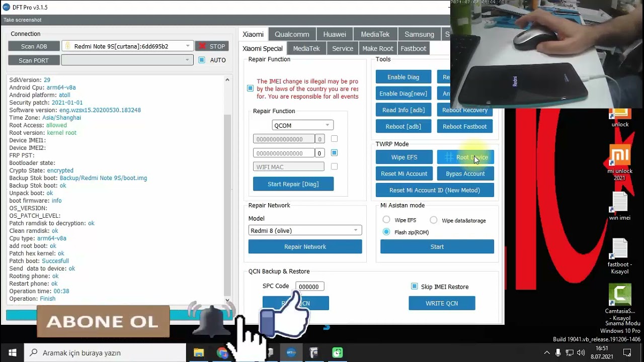The image size is (644, 362).
Task: Launch the Camtasia desktop shortcut
Action: click(x=620, y=303)
